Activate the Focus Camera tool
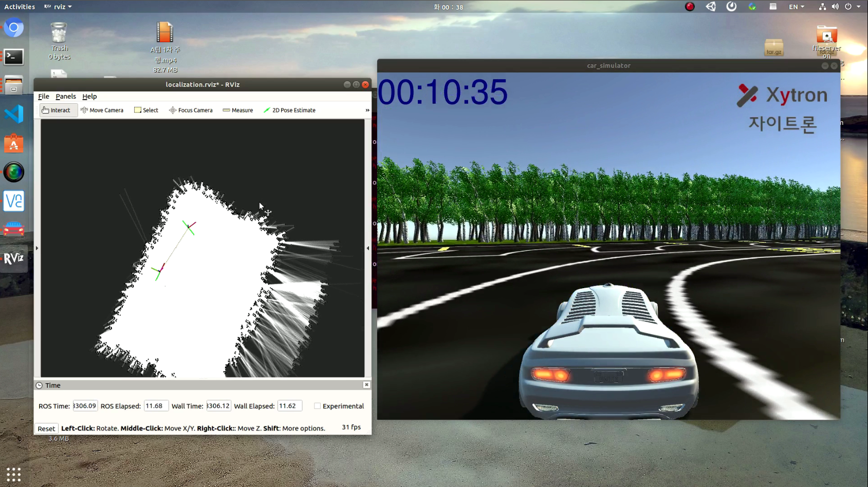The image size is (868, 487). (x=191, y=110)
